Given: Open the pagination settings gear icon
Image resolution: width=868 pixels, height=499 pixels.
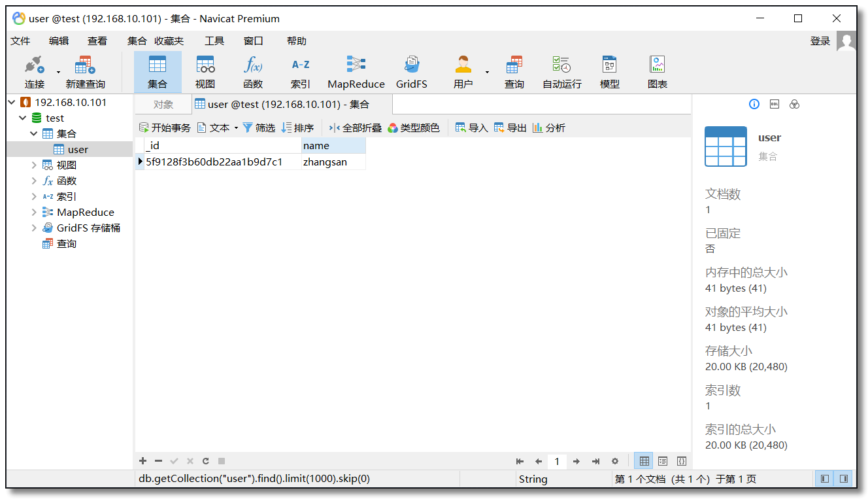Looking at the screenshot, I should click(614, 461).
